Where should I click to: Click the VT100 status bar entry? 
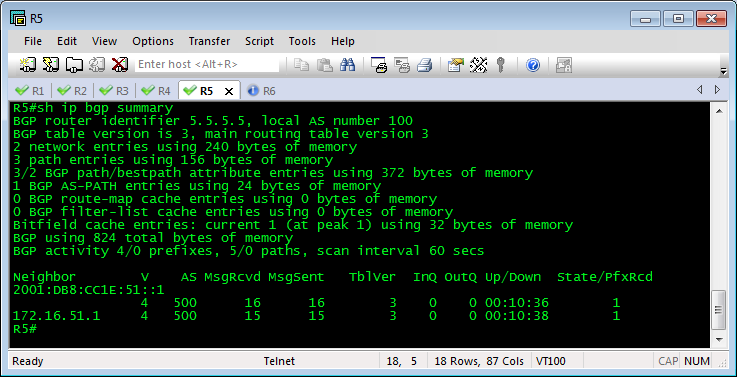pos(551,361)
